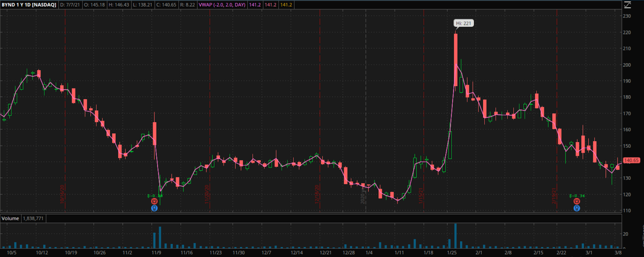The height and width of the screenshot is (257, 644).
Task: Select the VWAP (-2.0, 2.0, DAY) study label
Action: point(222,5)
